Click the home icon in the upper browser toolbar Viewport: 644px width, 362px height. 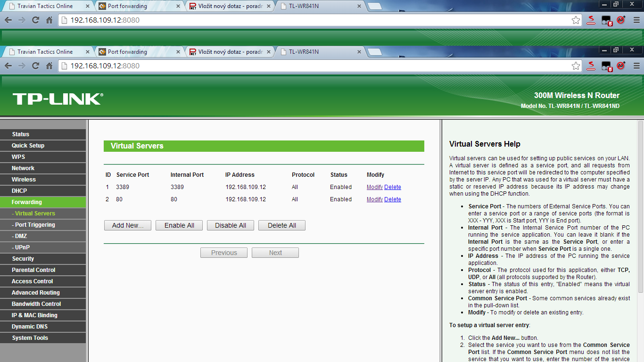point(49,20)
